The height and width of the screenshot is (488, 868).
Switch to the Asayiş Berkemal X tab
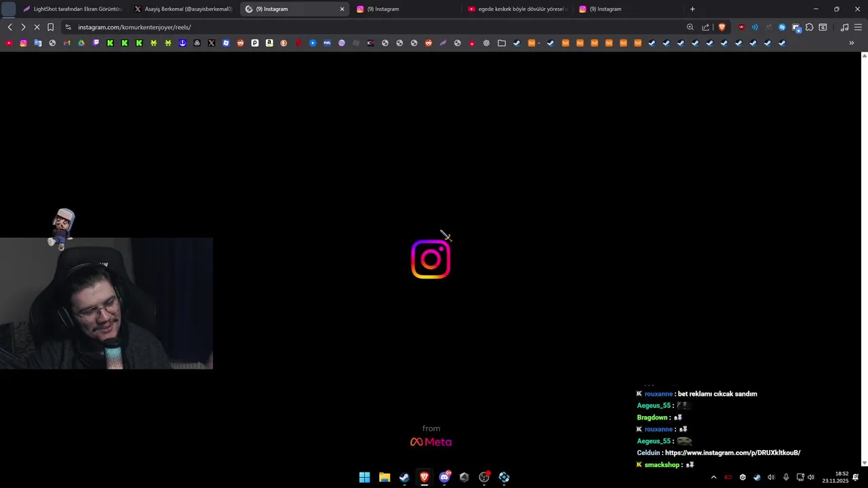pyautogui.click(x=183, y=9)
